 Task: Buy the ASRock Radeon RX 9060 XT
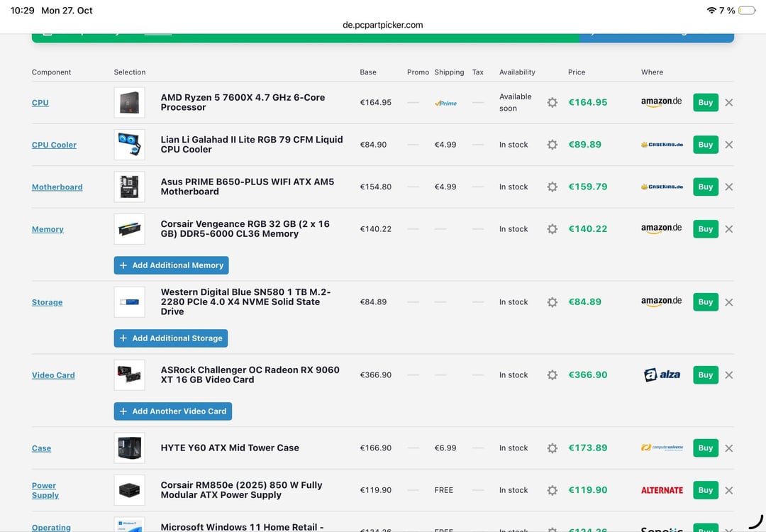click(x=705, y=375)
